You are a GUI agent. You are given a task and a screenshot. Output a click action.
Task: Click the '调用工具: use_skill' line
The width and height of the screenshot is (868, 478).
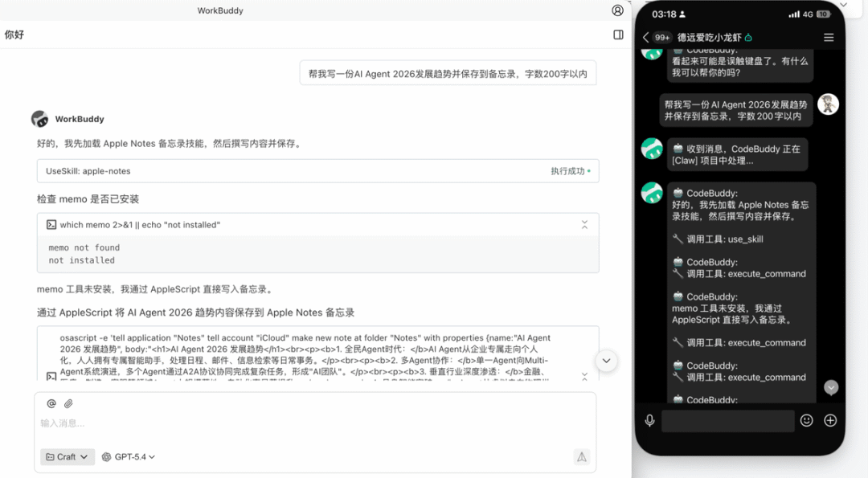pyautogui.click(x=718, y=239)
